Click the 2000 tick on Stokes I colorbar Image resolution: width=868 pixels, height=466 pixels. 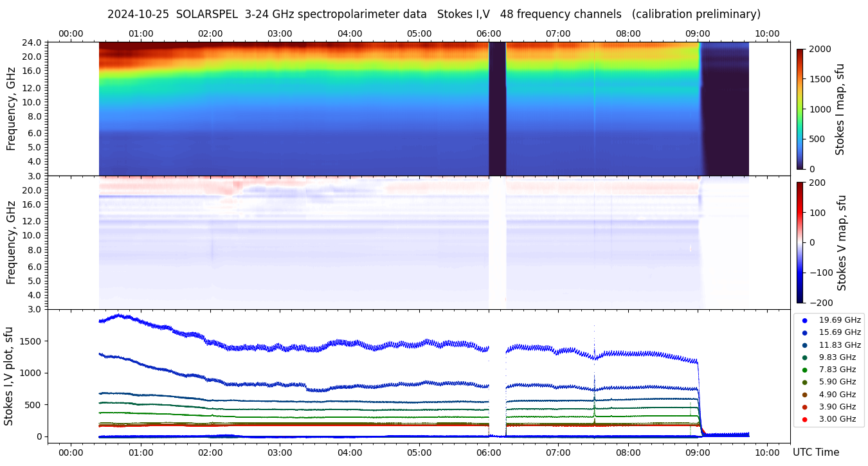(819, 49)
